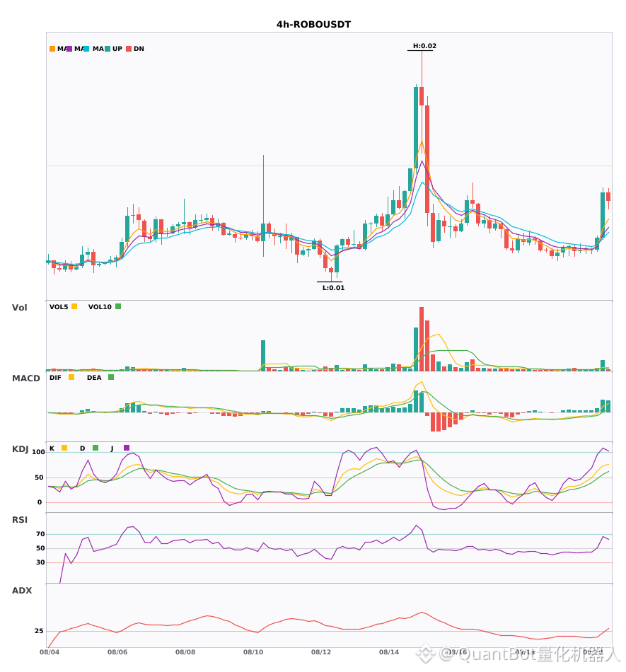Select the KDJ panel label
Screen dimensions: 626x672
(x=20, y=449)
